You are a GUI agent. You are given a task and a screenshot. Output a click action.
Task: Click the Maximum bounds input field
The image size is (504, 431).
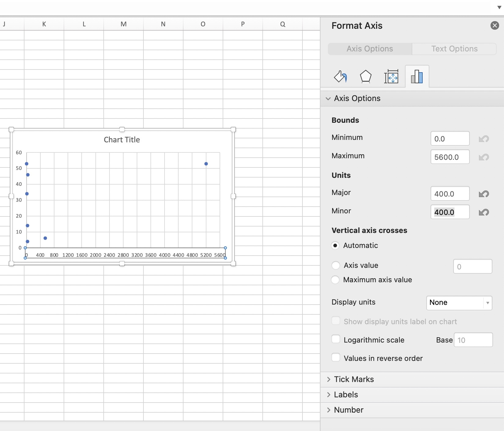click(x=450, y=157)
